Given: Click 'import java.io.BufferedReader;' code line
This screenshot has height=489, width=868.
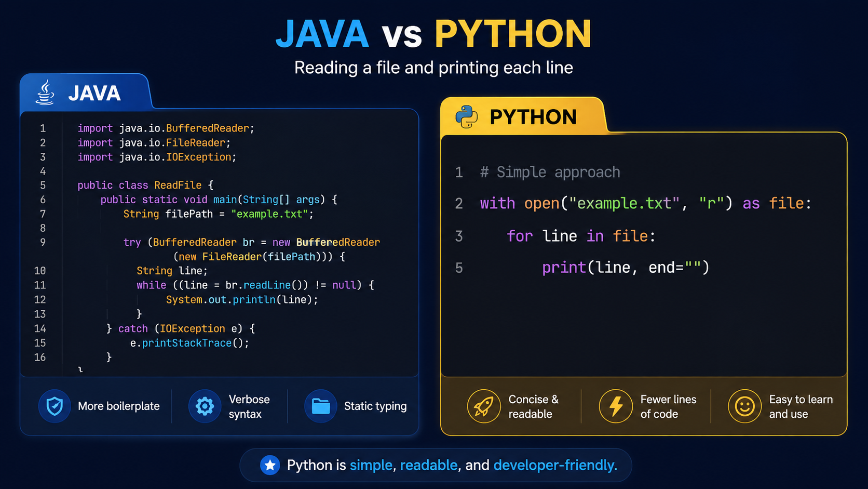Looking at the screenshot, I should pos(166,128).
